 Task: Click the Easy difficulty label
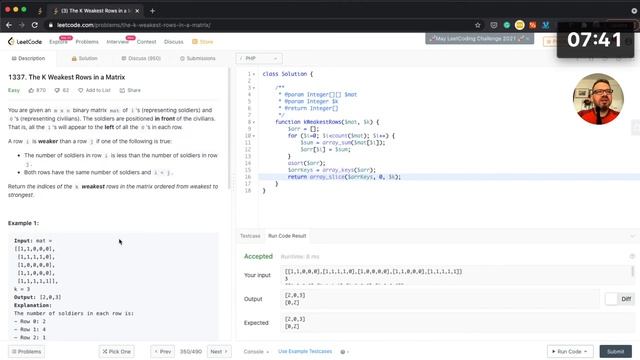14,90
